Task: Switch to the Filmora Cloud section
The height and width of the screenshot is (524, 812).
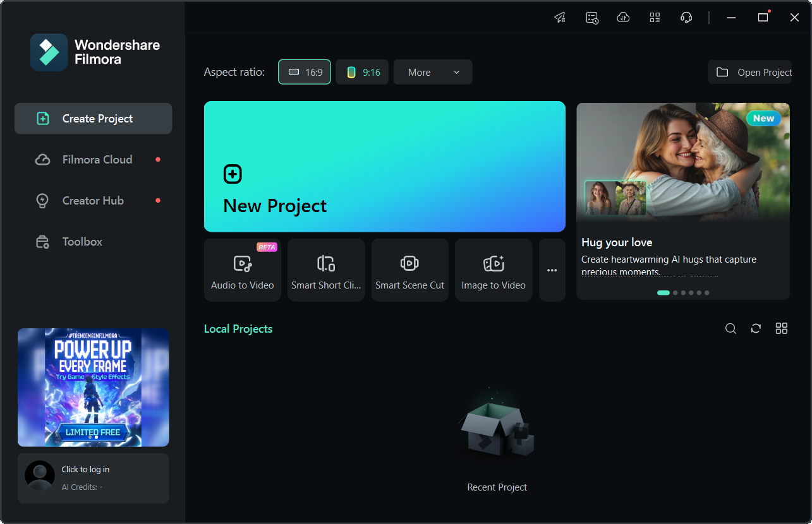Action: pyautogui.click(x=92, y=159)
